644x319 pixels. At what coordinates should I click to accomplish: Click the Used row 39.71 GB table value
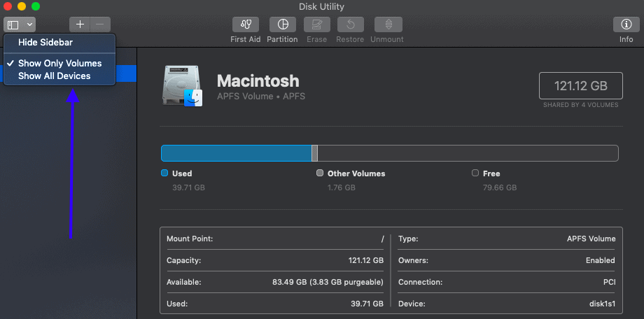click(x=368, y=304)
